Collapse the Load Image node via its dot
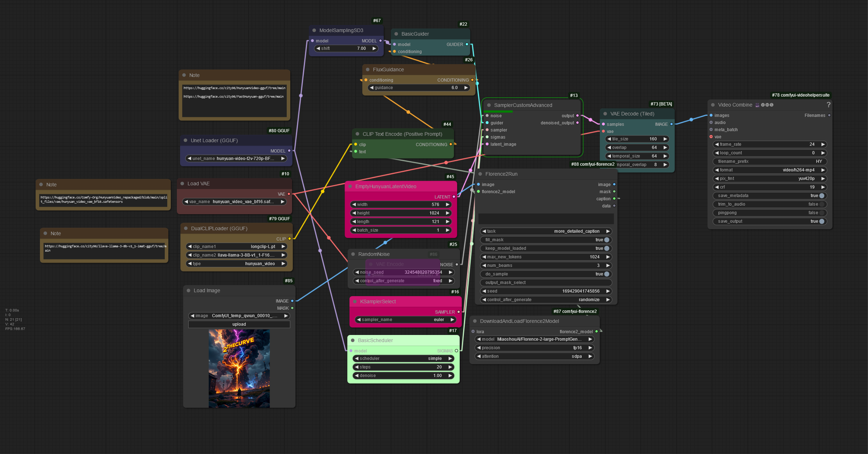The width and height of the screenshot is (868, 454). coord(189,290)
